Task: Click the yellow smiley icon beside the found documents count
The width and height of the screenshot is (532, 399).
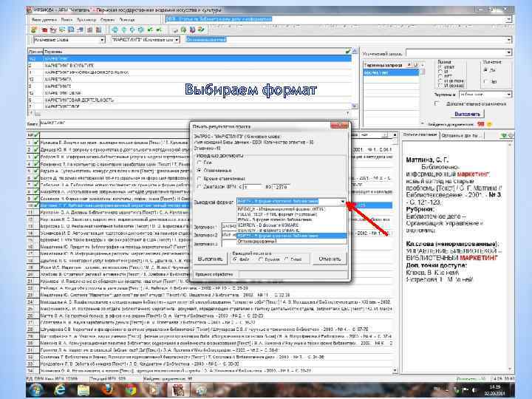Action: click(490, 124)
